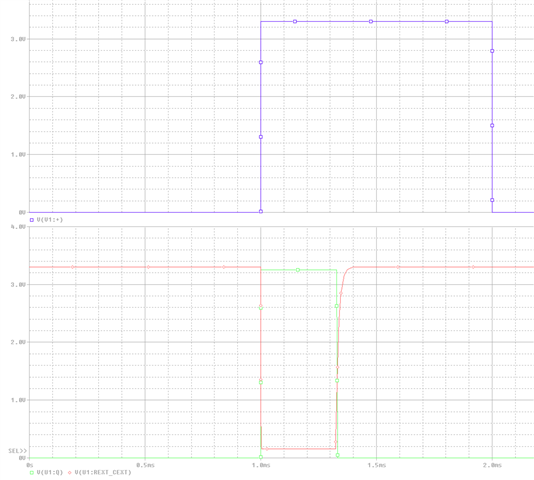Click the red diamond marker beside V(U1:REXT_CEXT)

coord(70,473)
